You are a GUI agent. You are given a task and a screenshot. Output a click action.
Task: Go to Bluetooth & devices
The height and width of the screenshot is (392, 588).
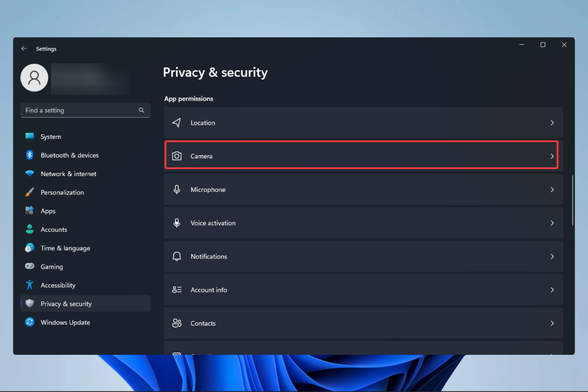(85, 155)
